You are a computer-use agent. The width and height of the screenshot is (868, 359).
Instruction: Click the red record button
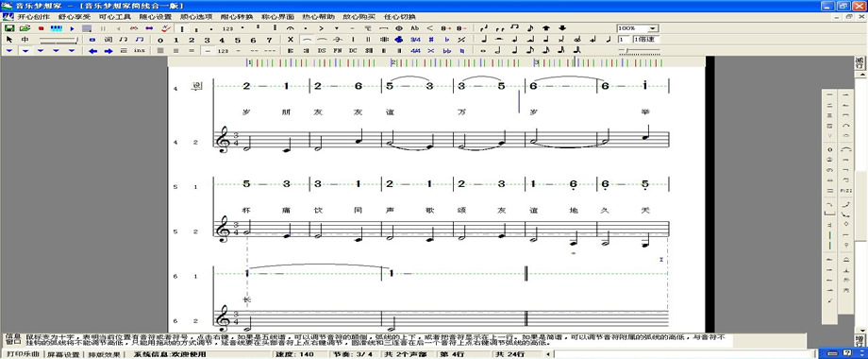pos(41,28)
